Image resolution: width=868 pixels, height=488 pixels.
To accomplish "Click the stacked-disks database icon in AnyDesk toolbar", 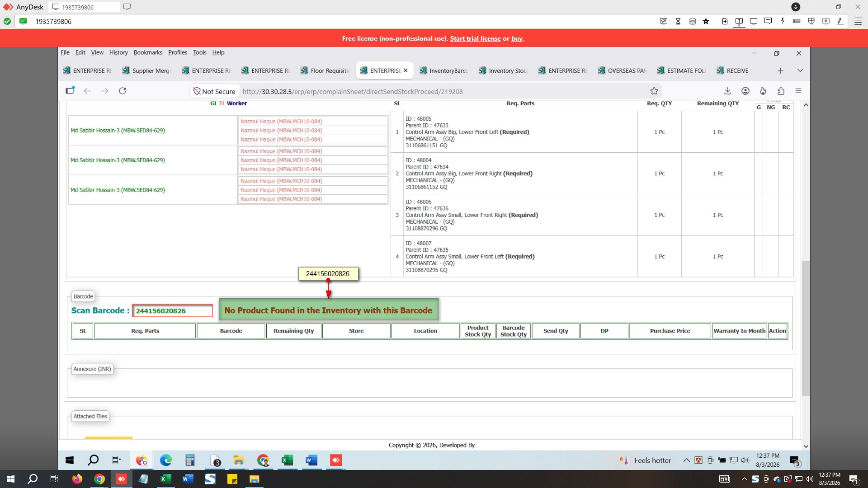I will [692, 21].
